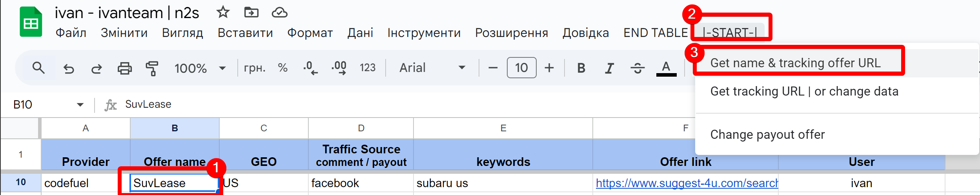Select column C header

pyautogui.click(x=264, y=128)
